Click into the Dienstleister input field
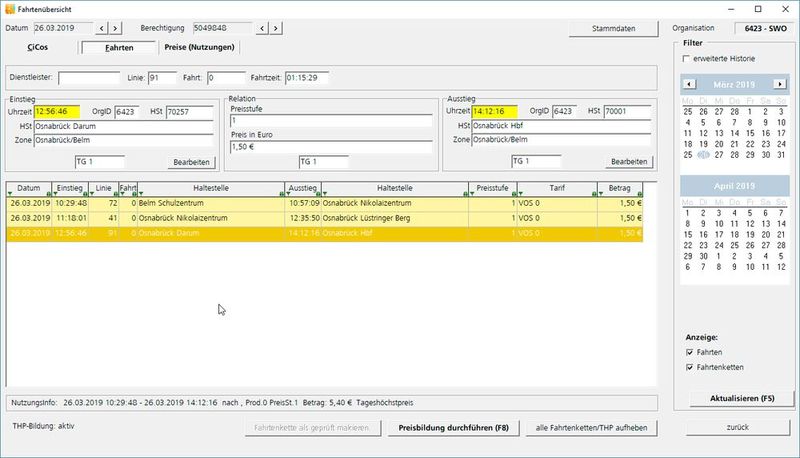The height and width of the screenshot is (458, 800). pyautogui.click(x=88, y=77)
